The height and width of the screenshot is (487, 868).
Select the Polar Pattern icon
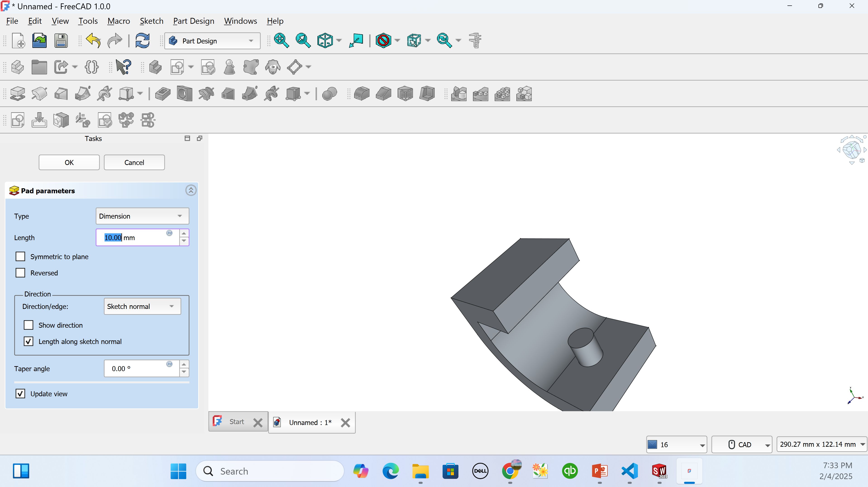tap(502, 94)
